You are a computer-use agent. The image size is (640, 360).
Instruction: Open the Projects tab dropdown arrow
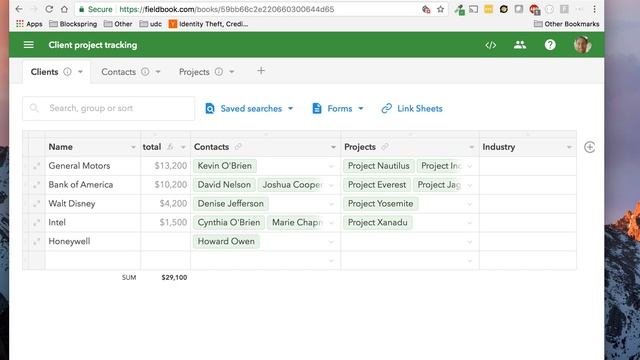231,72
